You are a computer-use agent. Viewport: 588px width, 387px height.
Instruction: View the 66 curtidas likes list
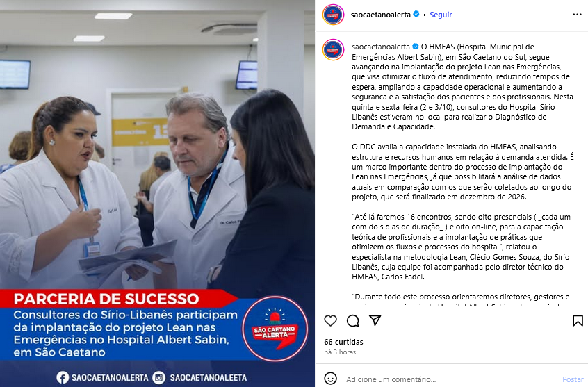point(343,342)
